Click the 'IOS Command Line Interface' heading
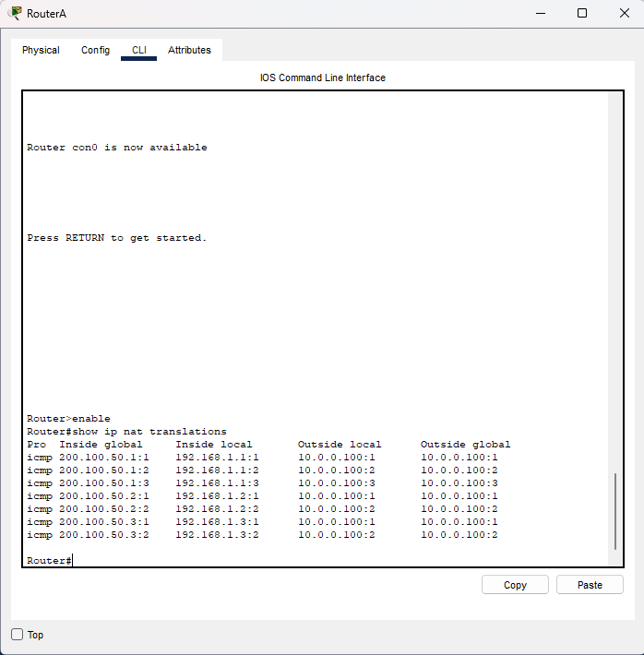This screenshot has width=644, height=655. [323, 77]
